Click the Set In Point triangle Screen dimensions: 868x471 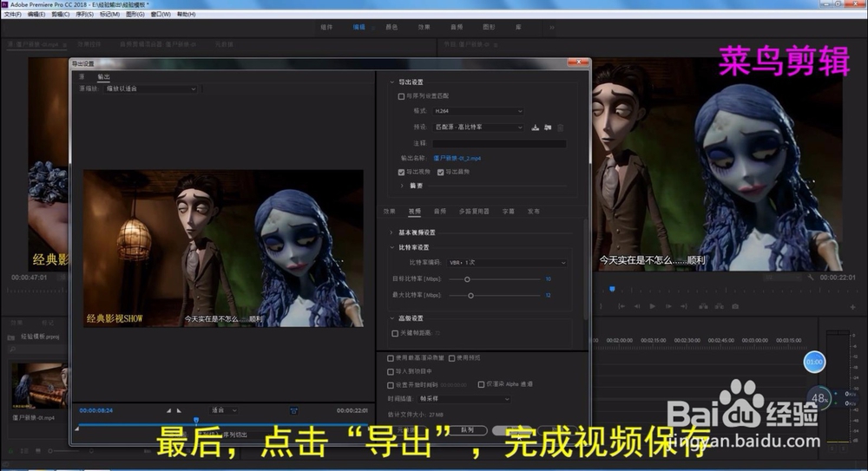tap(169, 410)
